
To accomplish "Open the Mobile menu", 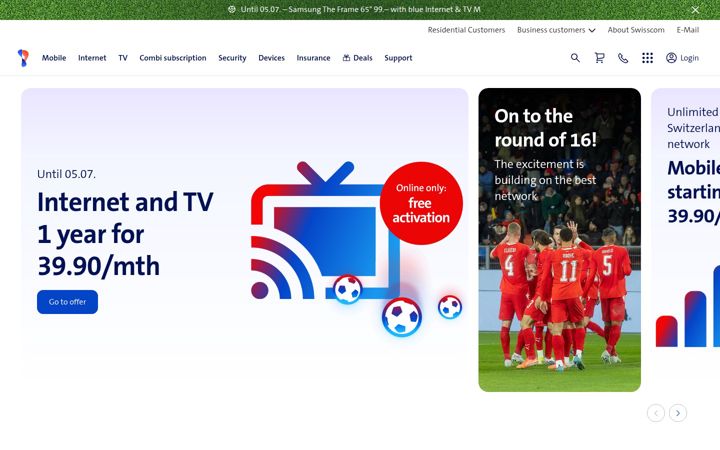I will [x=54, y=58].
